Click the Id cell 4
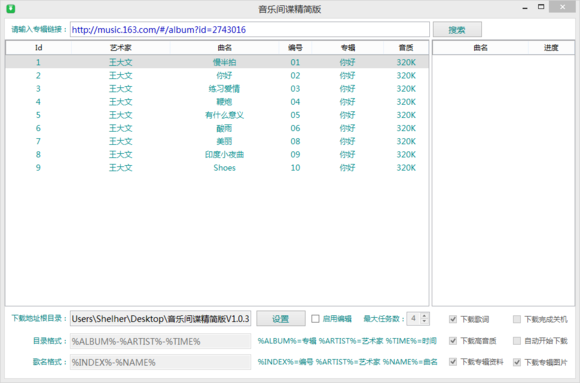The height and width of the screenshot is (383, 580). (x=38, y=102)
